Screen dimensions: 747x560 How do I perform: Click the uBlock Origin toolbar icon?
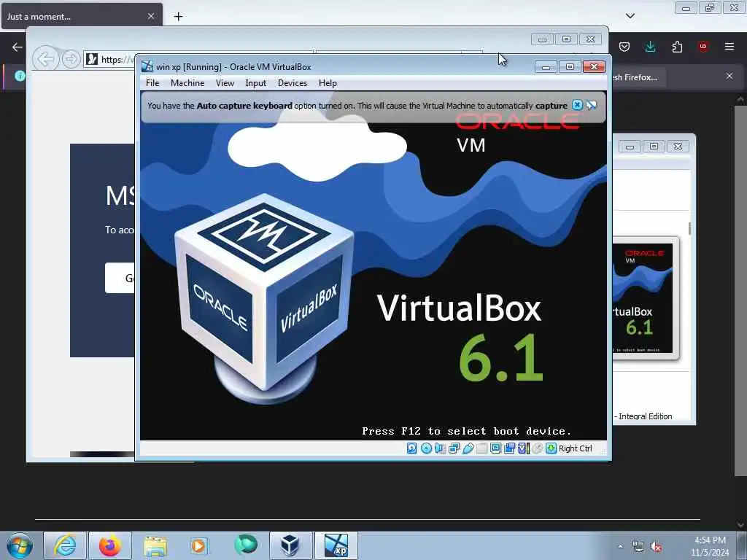[703, 47]
